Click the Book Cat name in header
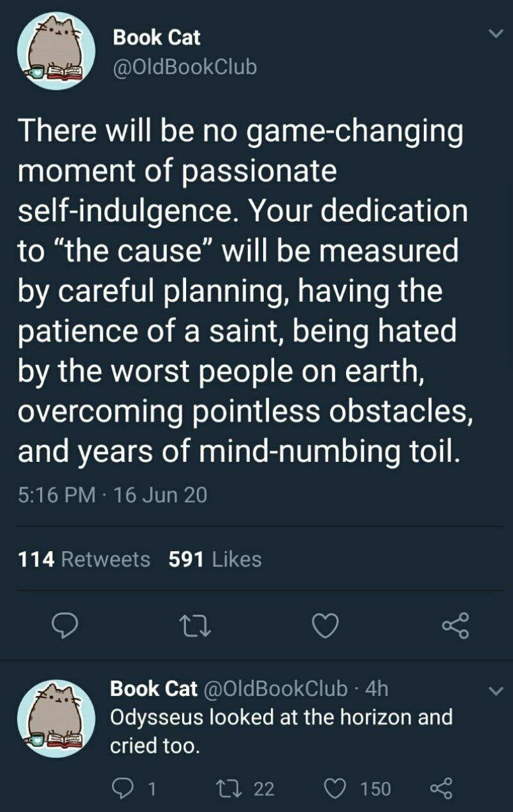513x812 pixels. (x=156, y=38)
